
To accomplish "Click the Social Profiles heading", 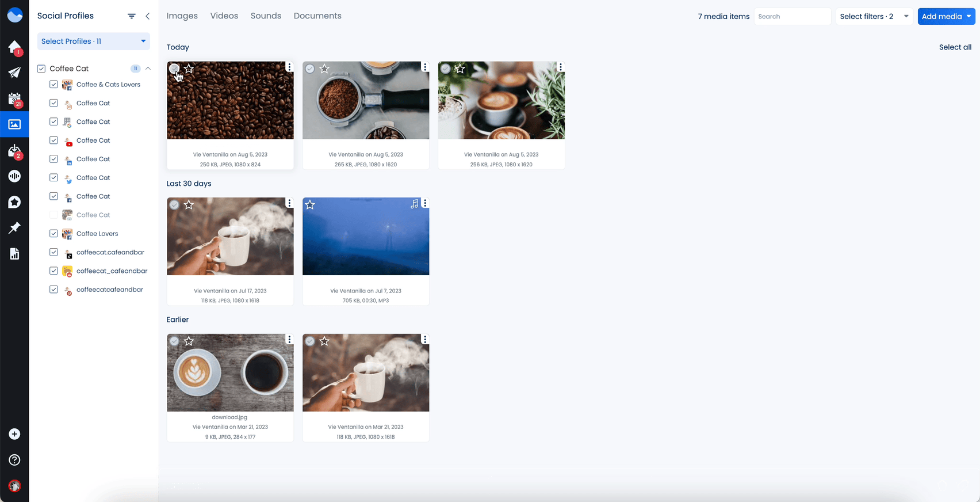I will [66, 16].
